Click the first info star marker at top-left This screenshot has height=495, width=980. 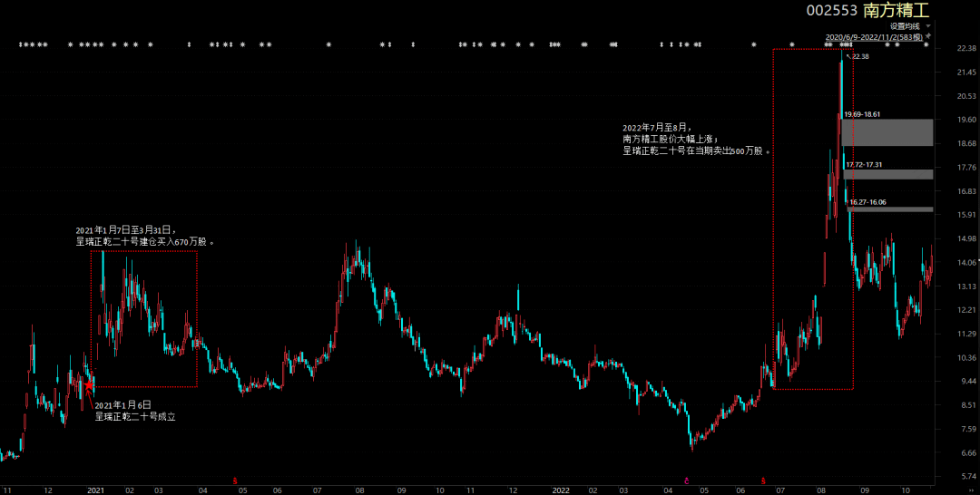coord(21,44)
